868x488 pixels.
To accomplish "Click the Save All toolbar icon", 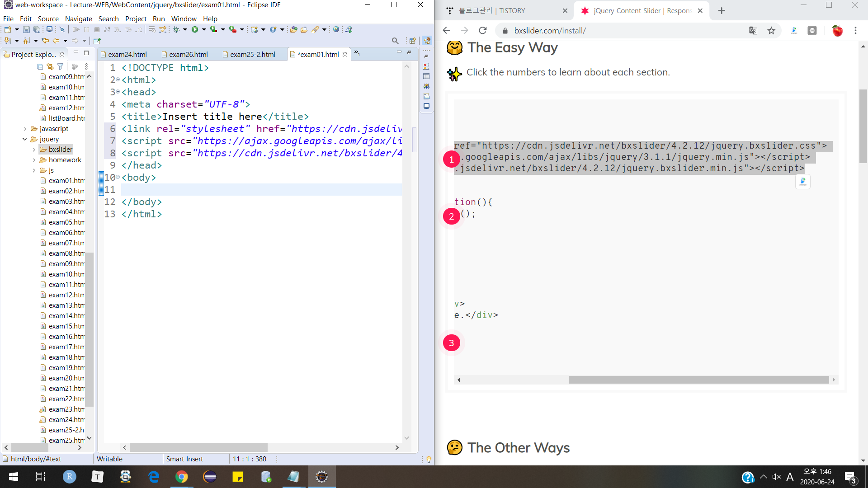I will (37, 29).
